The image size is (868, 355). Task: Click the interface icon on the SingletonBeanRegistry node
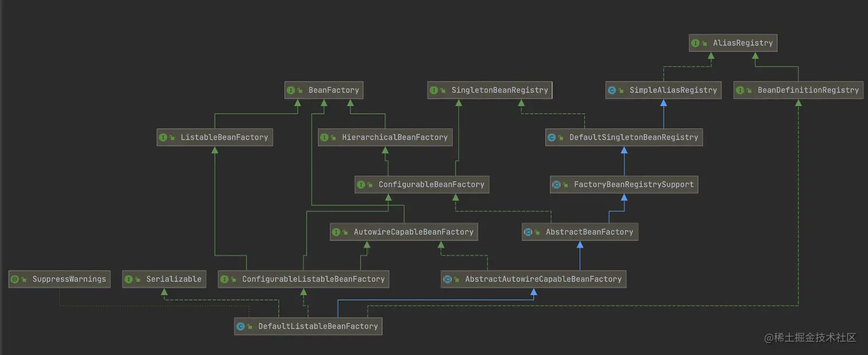click(x=433, y=90)
